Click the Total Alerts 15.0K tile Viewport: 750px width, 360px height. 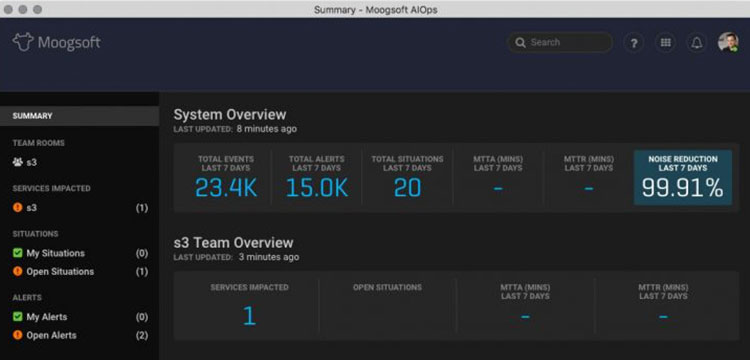click(x=317, y=177)
